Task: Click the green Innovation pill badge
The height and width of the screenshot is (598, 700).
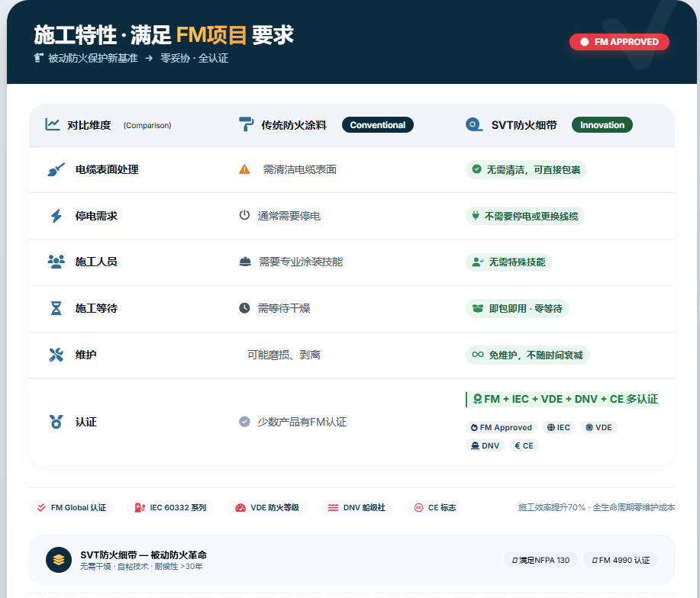Action: click(602, 125)
